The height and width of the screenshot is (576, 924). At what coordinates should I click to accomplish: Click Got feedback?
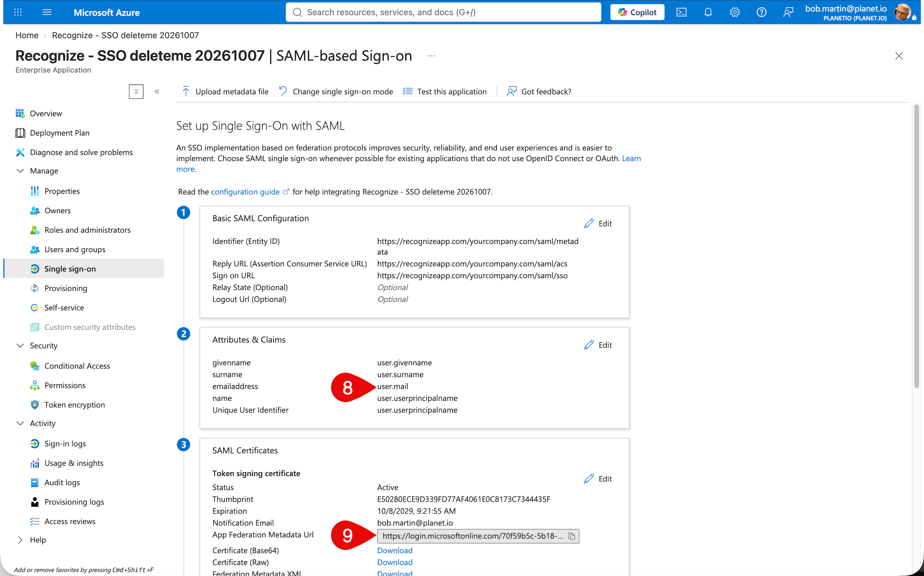[539, 91]
